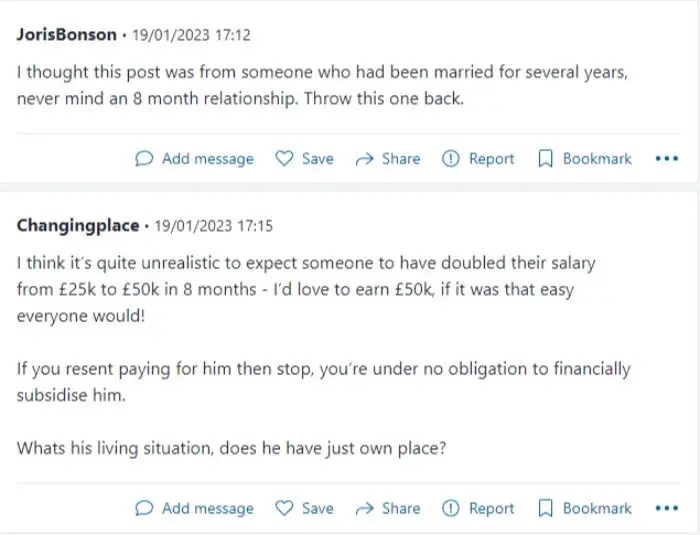Screen dimensions: 700x535
Task: Click Share arrow icon on Changingplace's post
Action: tap(364, 509)
